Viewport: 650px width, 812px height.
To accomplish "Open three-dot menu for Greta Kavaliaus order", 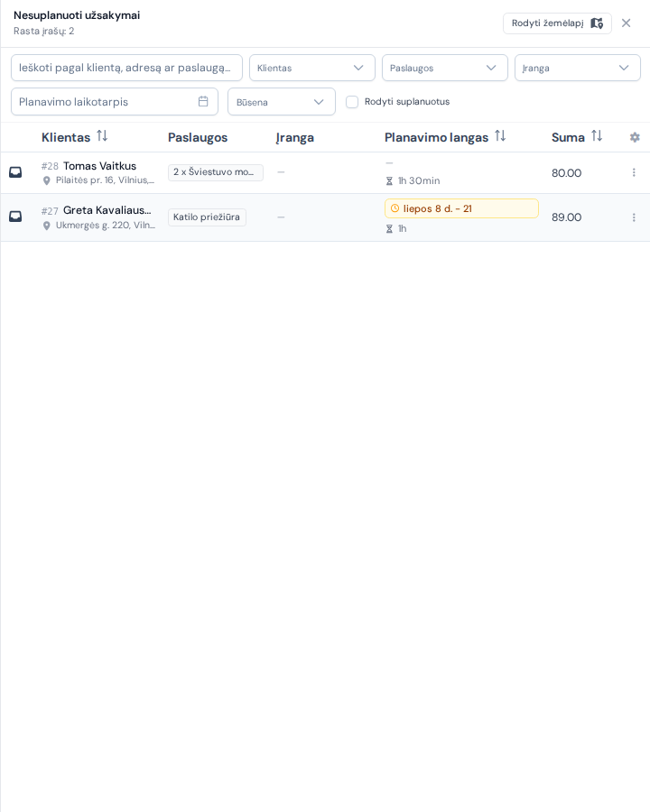I will coord(634,217).
